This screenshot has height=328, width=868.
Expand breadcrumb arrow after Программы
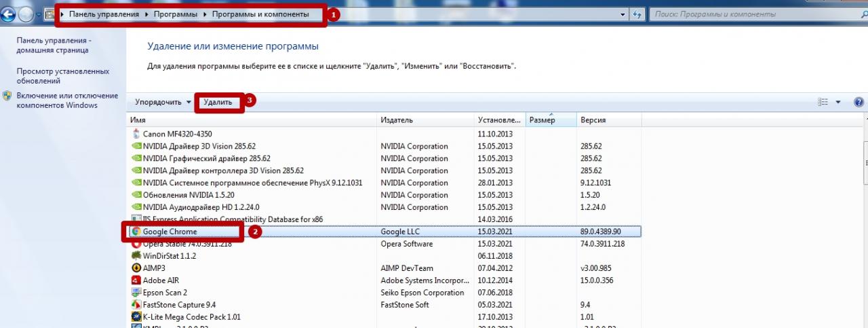[206, 14]
